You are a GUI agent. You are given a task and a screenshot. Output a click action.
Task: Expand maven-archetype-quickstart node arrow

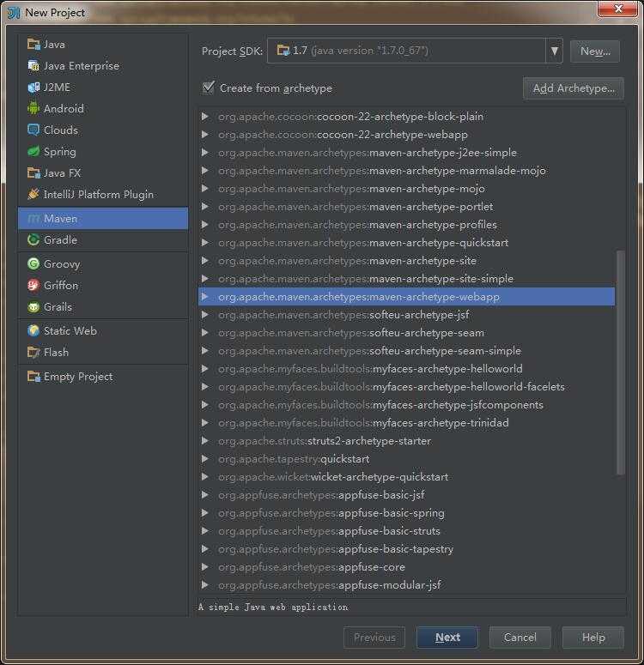click(x=204, y=243)
